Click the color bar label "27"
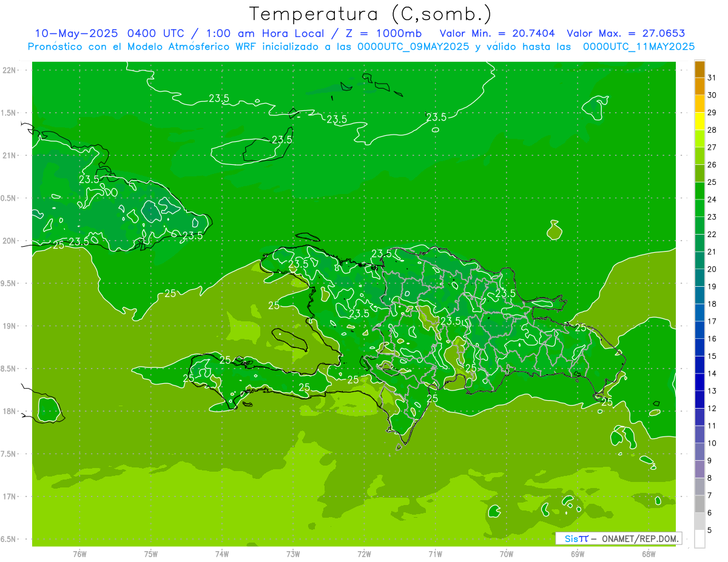 point(712,147)
